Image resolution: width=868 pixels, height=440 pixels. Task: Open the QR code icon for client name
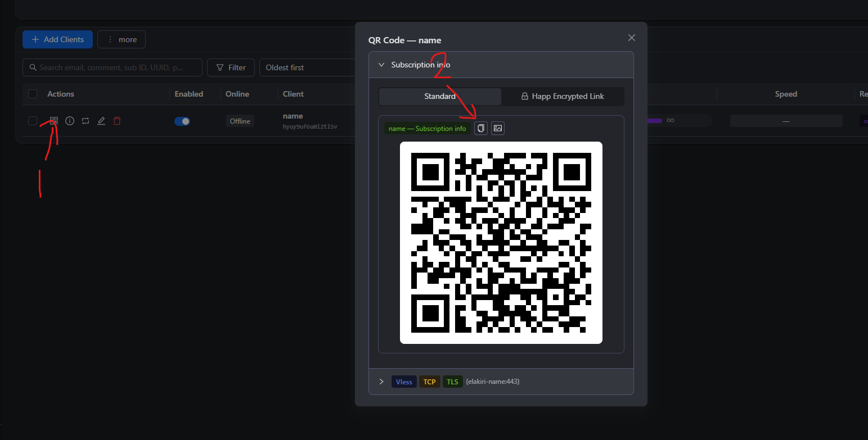click(54, 121)
